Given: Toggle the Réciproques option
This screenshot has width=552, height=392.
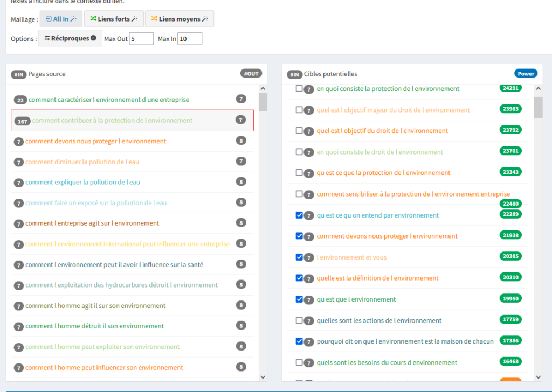Looking at the screenshot, I should (70, 38).
